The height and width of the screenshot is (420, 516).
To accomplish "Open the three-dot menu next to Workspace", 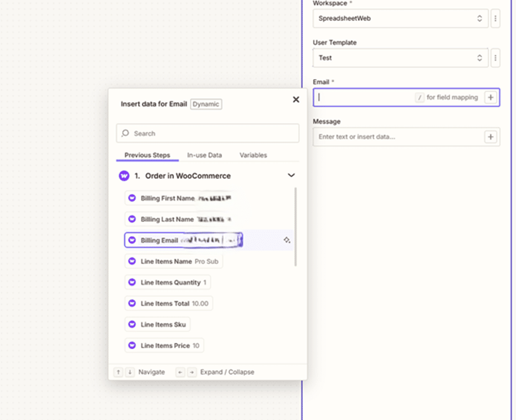I will [495, 18].
